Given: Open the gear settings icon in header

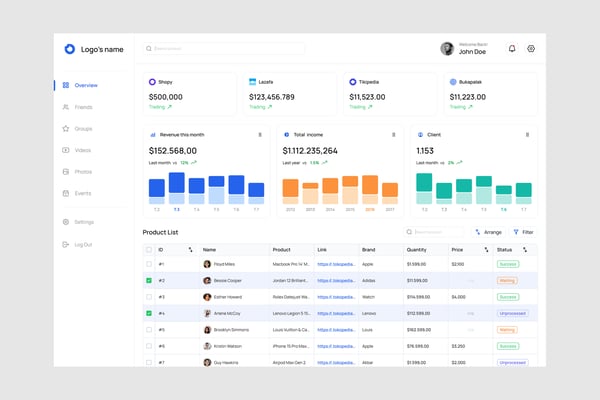Looking at the screenshot, I should [x=531, y=49].
